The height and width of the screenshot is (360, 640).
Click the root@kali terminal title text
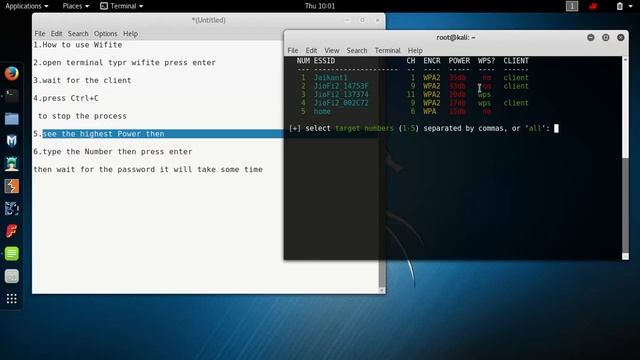[x=456, y=38]
